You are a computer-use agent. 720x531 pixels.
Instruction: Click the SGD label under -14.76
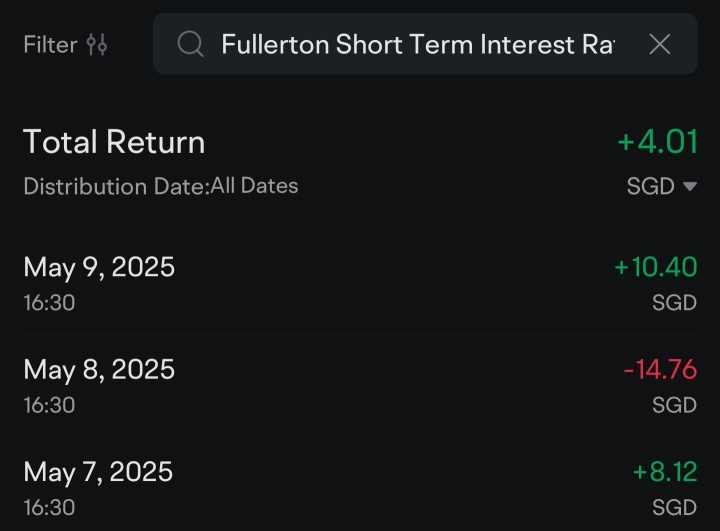674,404
